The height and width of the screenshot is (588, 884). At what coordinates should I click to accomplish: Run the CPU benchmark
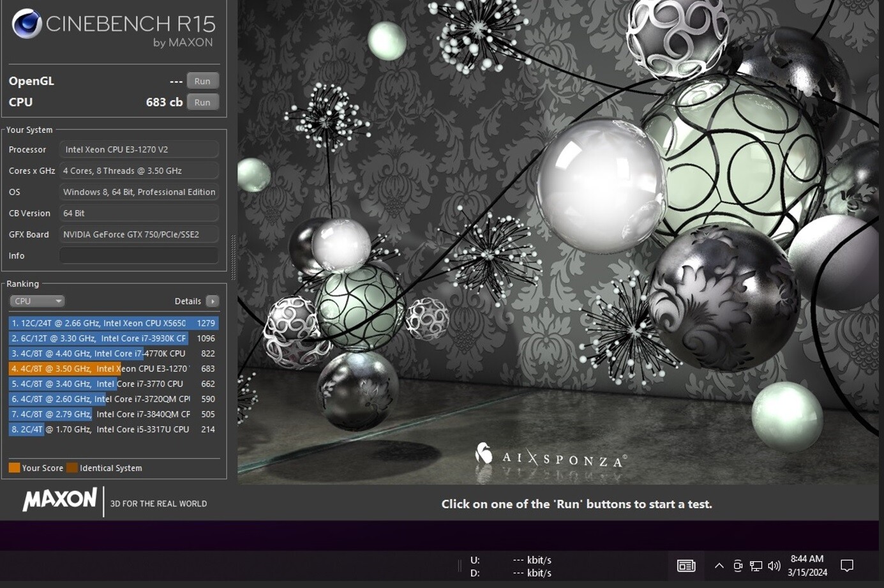coord(202,102)
